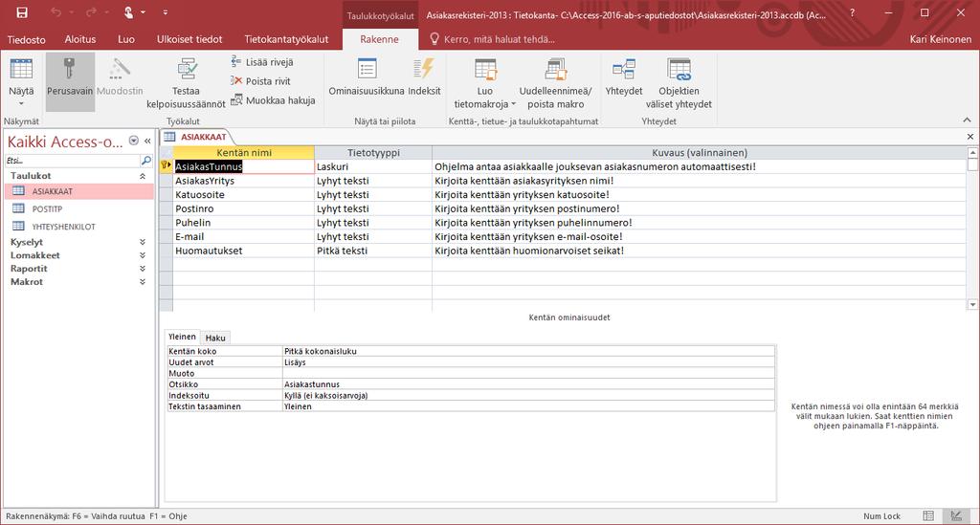
Task: Select the Yleinen properties tab
Action: 182,337
